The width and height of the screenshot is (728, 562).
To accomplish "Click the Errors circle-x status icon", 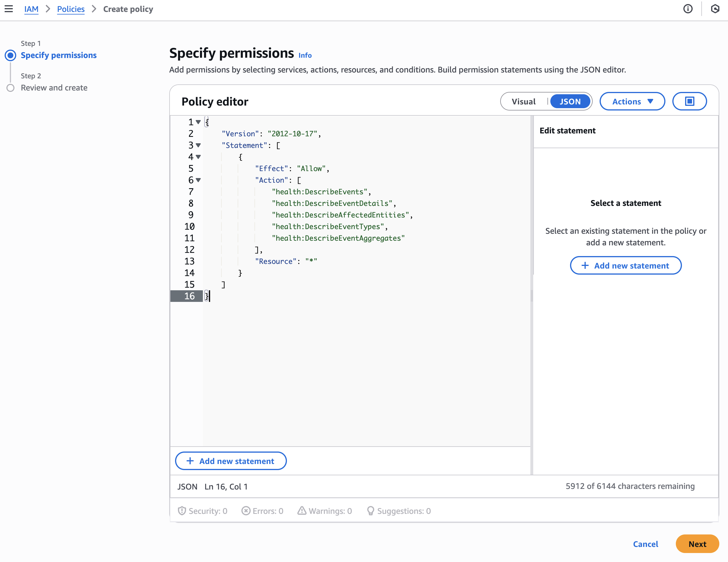I will (x=246, y=511).
